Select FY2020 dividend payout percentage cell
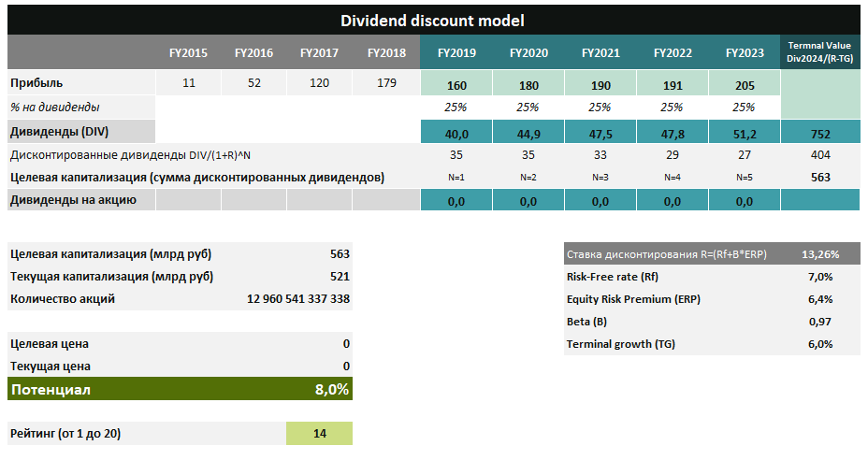The width and height of the screenshot is (868, 460). tap(528, 108)
